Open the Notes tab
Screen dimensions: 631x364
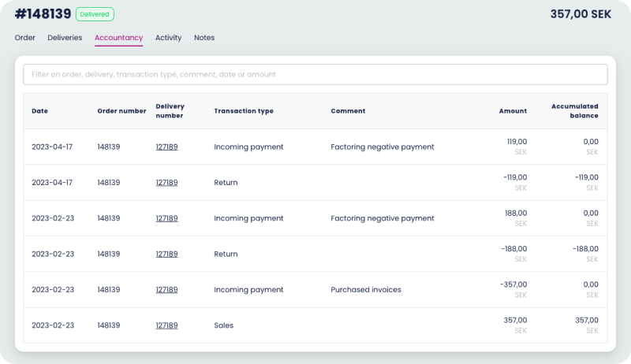coord(204,38)
